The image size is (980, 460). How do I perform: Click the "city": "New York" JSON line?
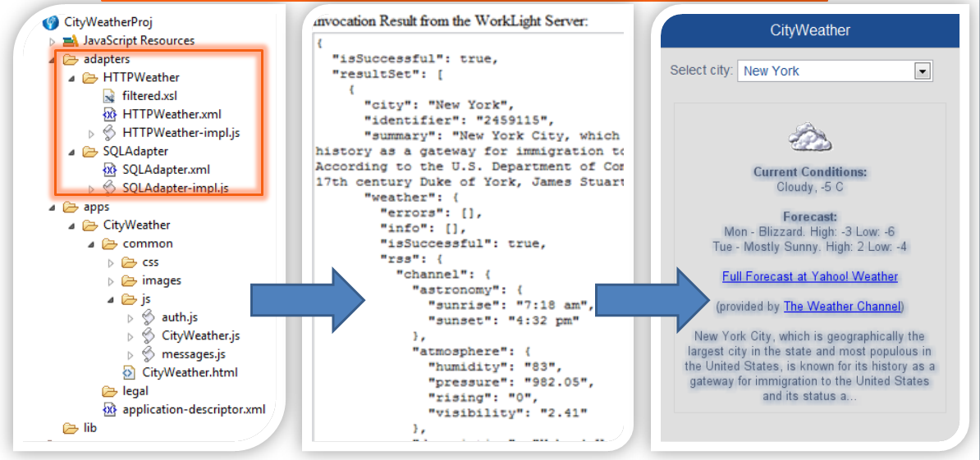coord(438,104)
